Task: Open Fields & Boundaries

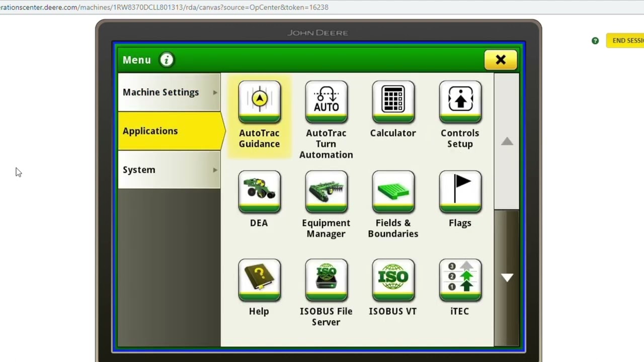Action: pyautogui.click(x=393, y=192)
